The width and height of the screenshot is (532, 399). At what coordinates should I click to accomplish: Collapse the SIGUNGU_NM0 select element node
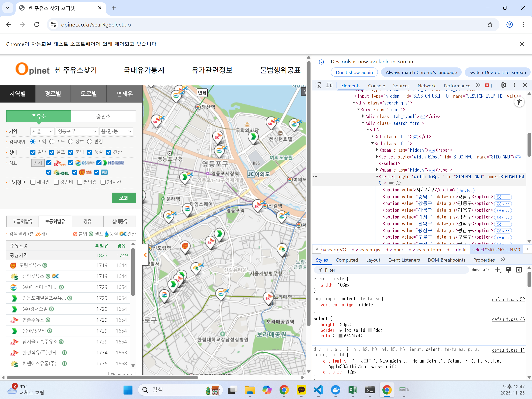coord(377,177)
